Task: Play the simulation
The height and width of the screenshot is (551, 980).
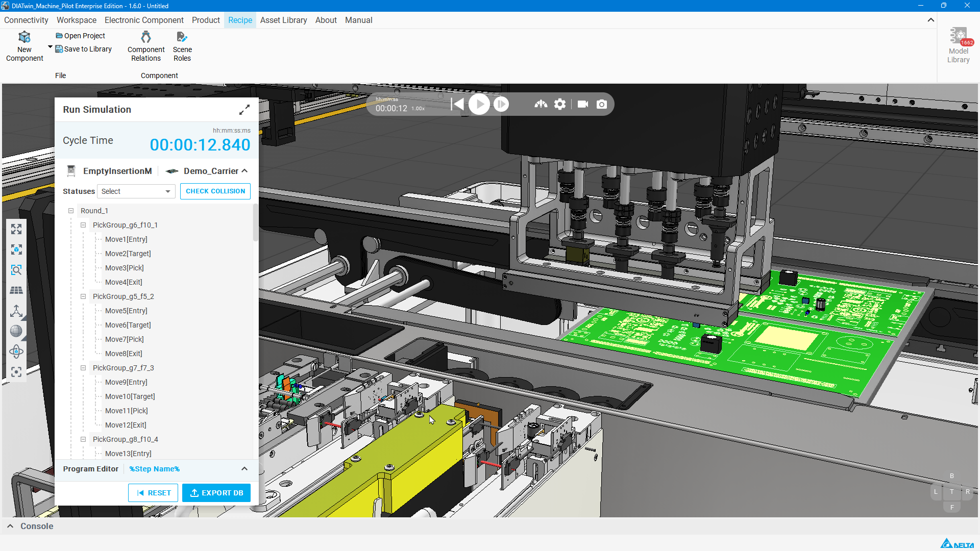Action: pyautogui.click(x=479, y=104)
